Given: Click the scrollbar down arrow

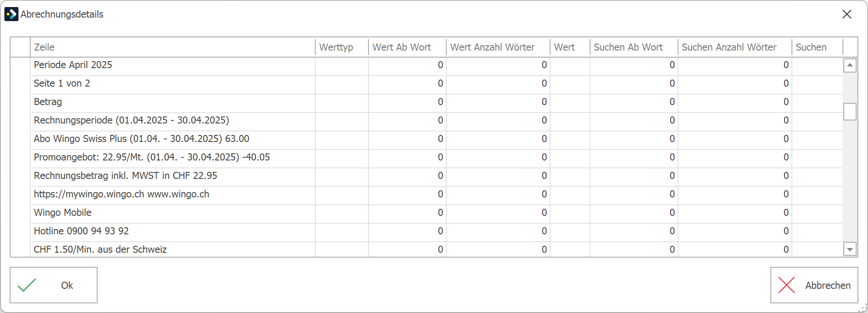Looking at the screenshot, I should coord(850,249).
